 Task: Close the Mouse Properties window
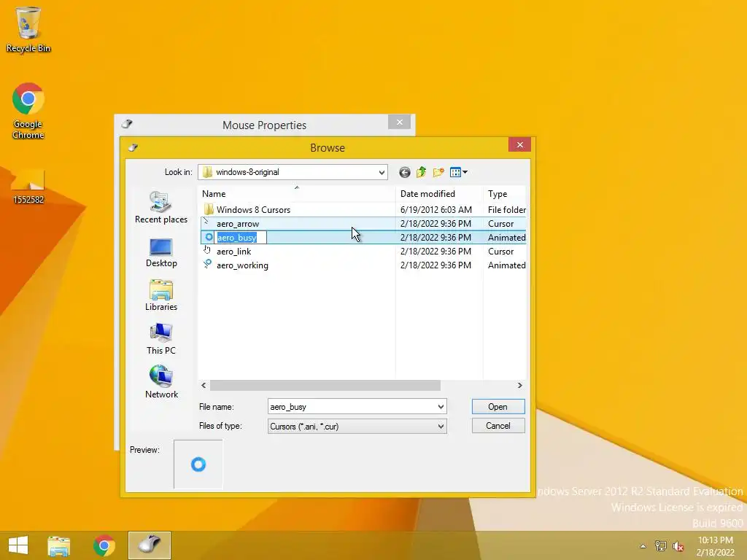pyautogui.click(x=399, y=122)
